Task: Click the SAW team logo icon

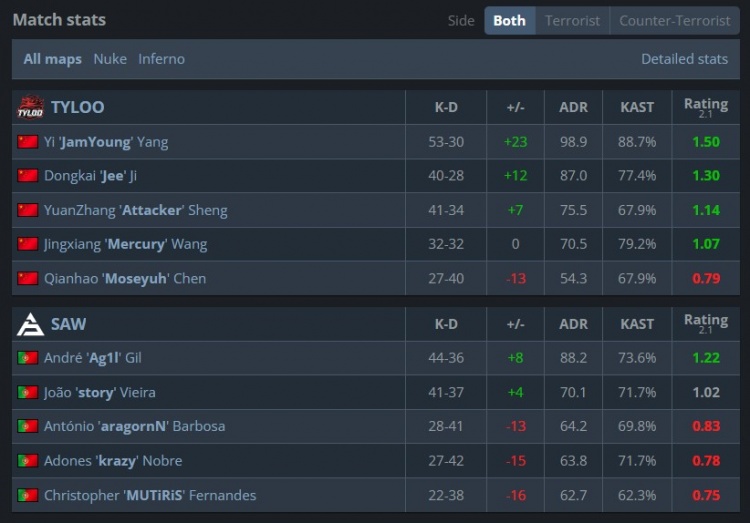Action: point(30,324)
